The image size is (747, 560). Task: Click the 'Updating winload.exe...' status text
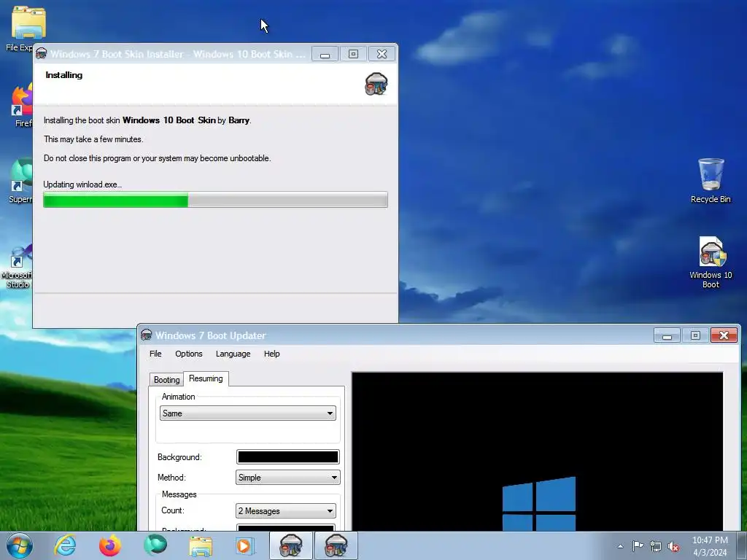click(x=82, y=184)
